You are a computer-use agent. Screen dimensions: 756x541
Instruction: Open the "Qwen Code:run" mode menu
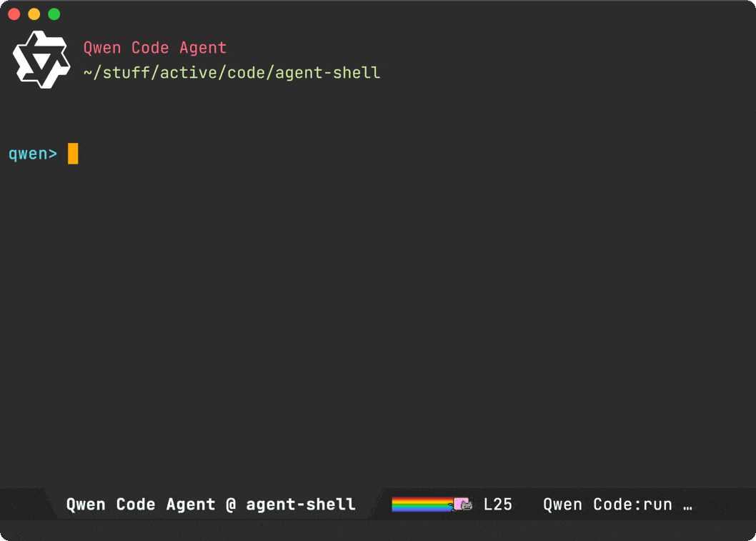[x=607, y=505]
